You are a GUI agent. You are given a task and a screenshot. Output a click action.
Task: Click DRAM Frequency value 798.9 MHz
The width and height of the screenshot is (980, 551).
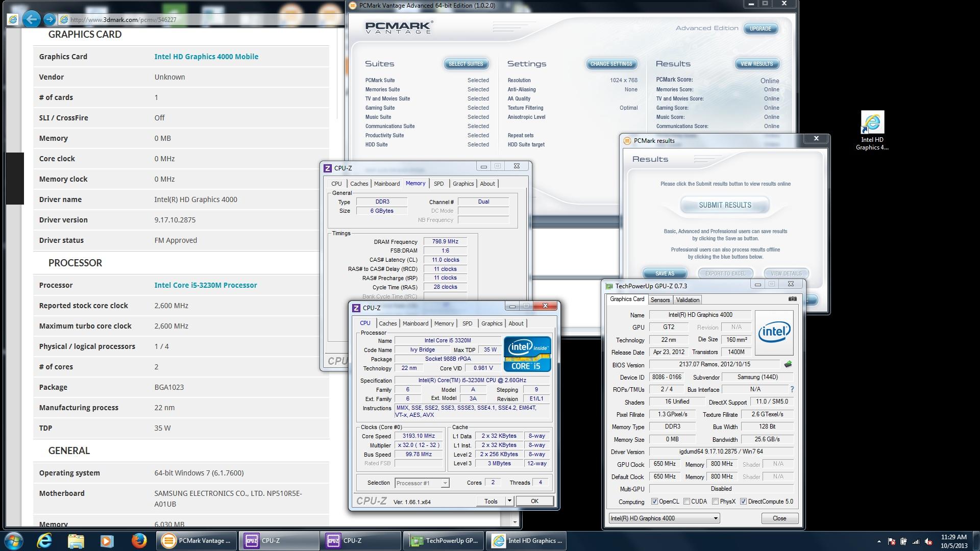click(x=445, y=242)
